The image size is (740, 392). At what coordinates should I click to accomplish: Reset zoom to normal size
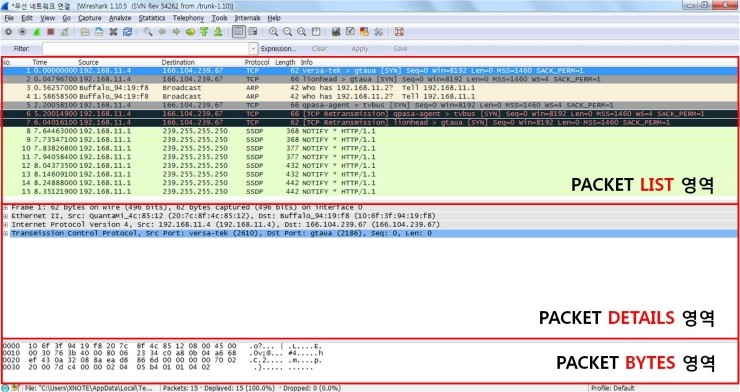point(302,32)
